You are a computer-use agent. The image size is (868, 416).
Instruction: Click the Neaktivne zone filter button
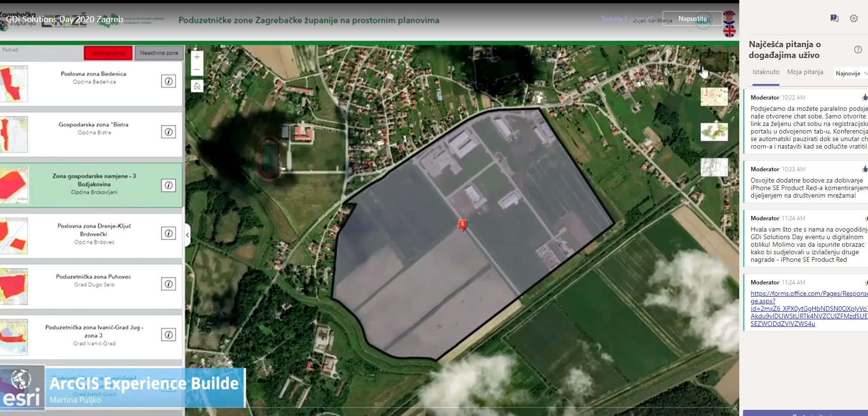[159, 53]
